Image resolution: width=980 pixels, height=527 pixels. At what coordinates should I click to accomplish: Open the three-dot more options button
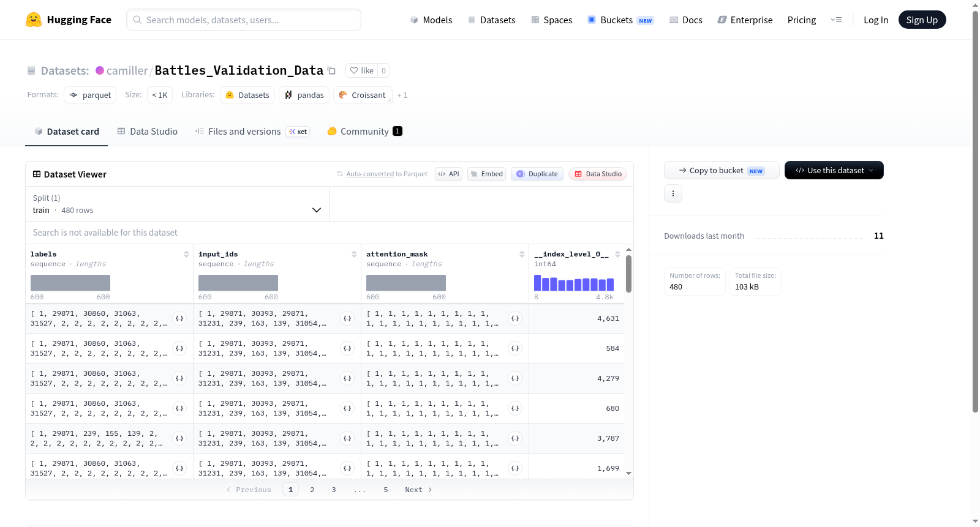click(673, 193)
